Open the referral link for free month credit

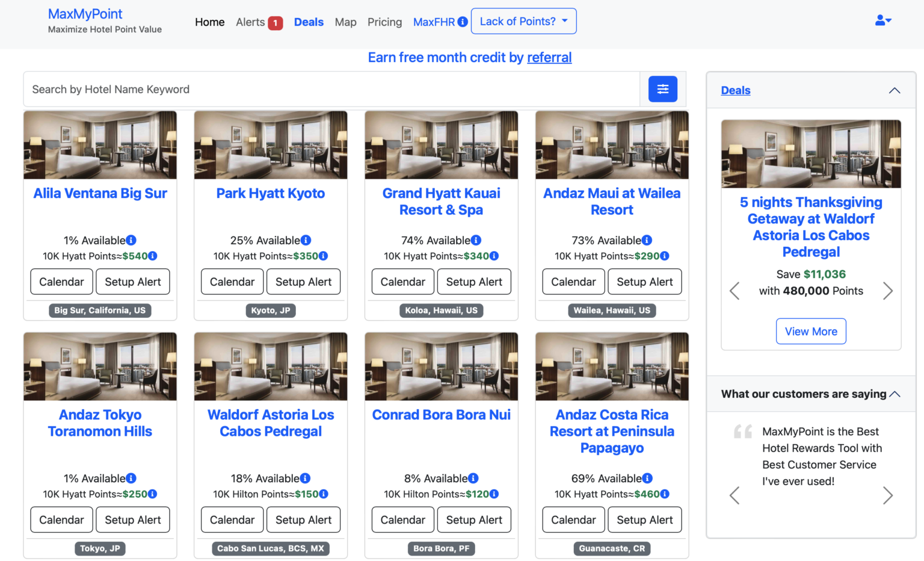549,57
